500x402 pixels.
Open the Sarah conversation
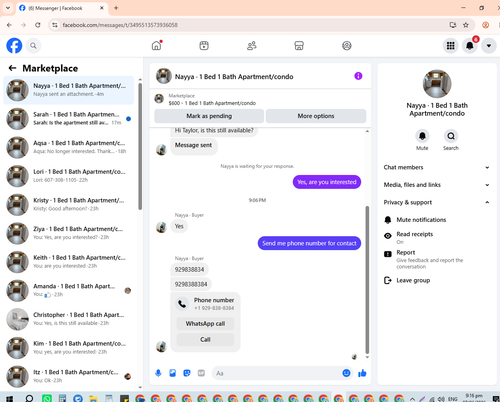69,119
